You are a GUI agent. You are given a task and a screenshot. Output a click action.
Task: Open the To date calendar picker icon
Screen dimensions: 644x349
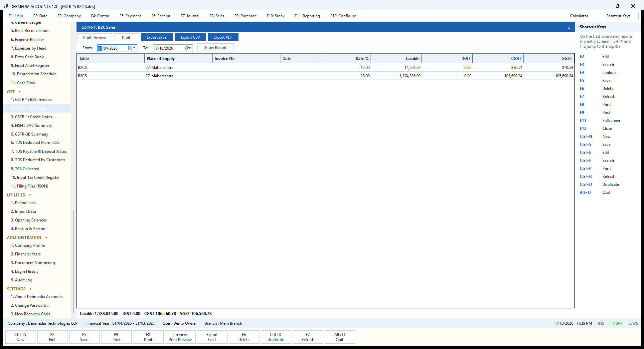click(186, 48)
